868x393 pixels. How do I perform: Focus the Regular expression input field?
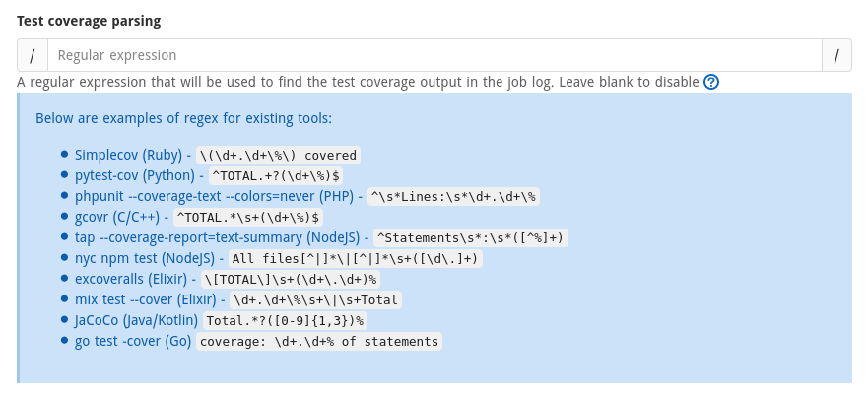point(434,55)
